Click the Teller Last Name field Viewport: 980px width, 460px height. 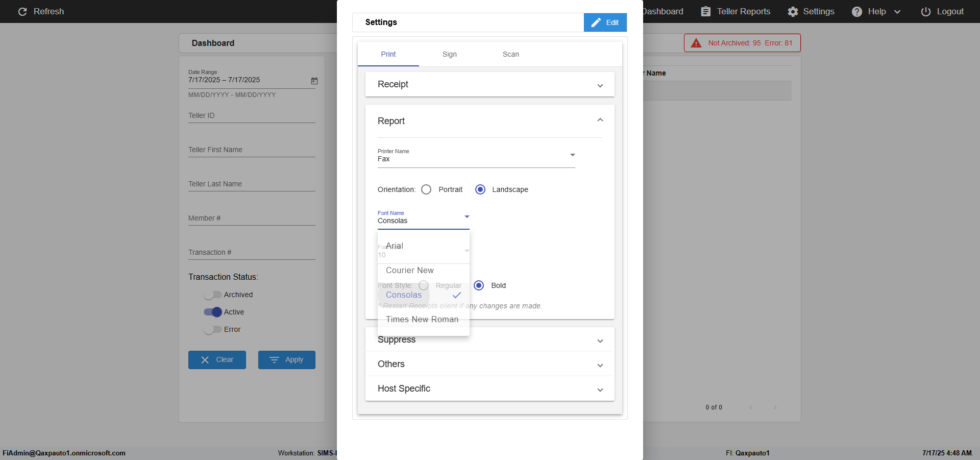tap(252, 184)
